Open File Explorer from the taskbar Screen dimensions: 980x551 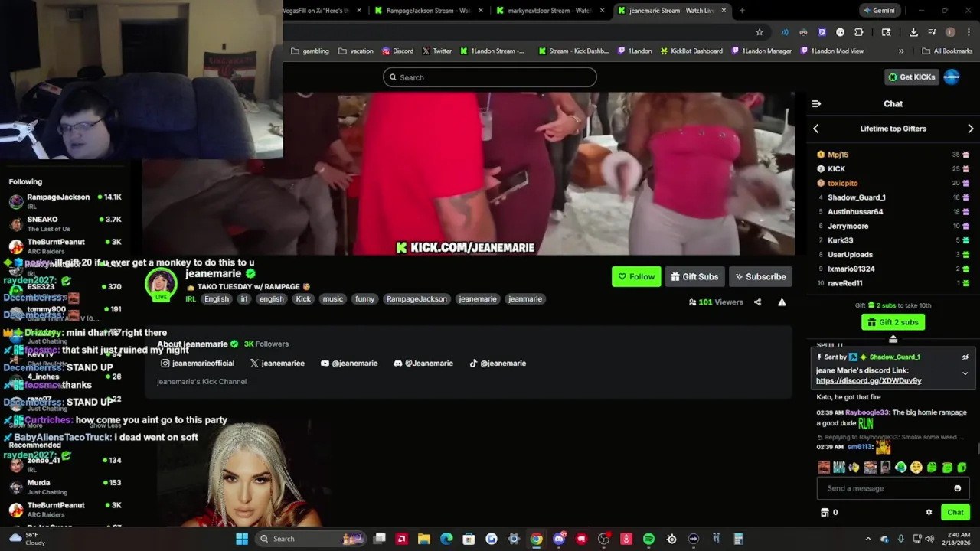pos(424,539)
